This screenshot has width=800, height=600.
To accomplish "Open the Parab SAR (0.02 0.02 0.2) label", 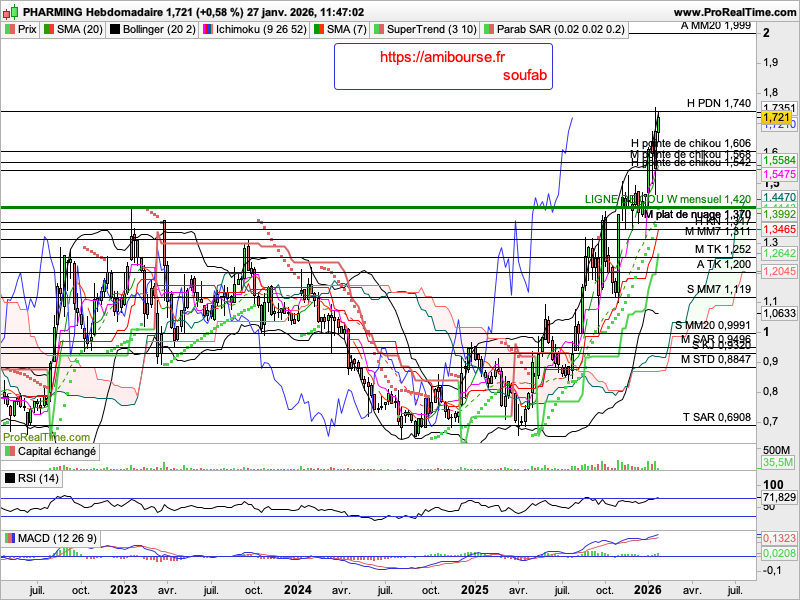I will point(561,30).
